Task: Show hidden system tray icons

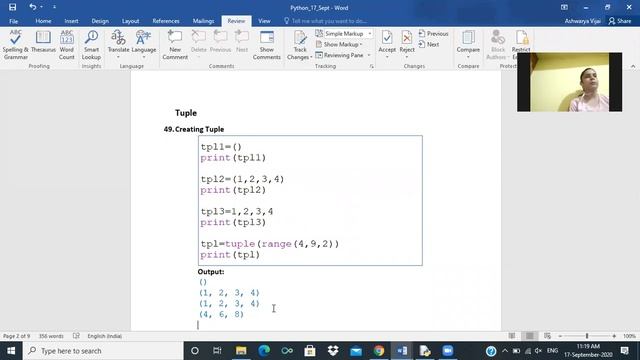Action: tap(505, 351)
